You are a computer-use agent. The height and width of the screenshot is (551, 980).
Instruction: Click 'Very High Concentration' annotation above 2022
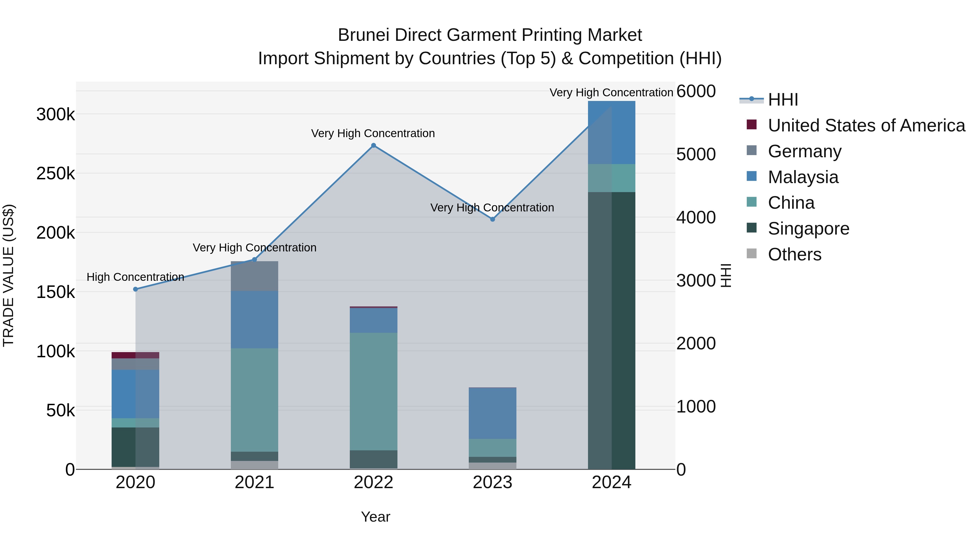click(x=373, y=134)
